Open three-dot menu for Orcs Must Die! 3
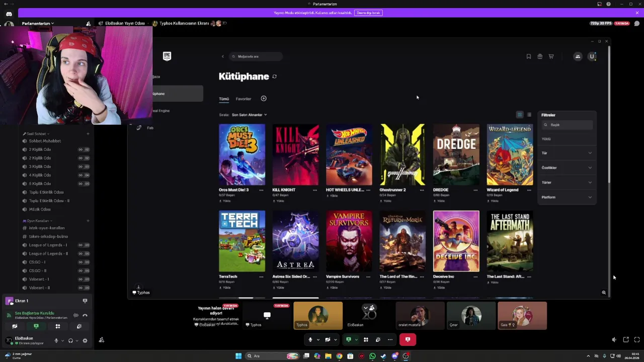The height and width of the screenshot is (362, 644). [261, 190]
